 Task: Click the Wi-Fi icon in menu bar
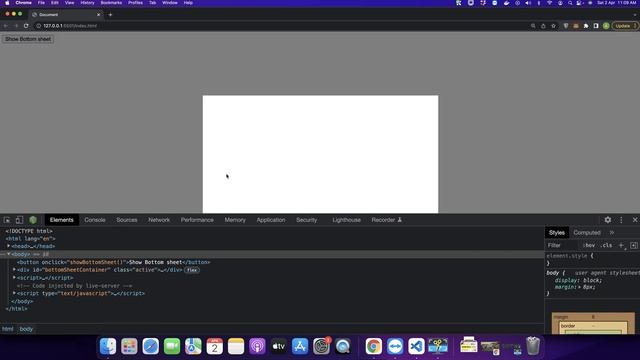[549, 3]
